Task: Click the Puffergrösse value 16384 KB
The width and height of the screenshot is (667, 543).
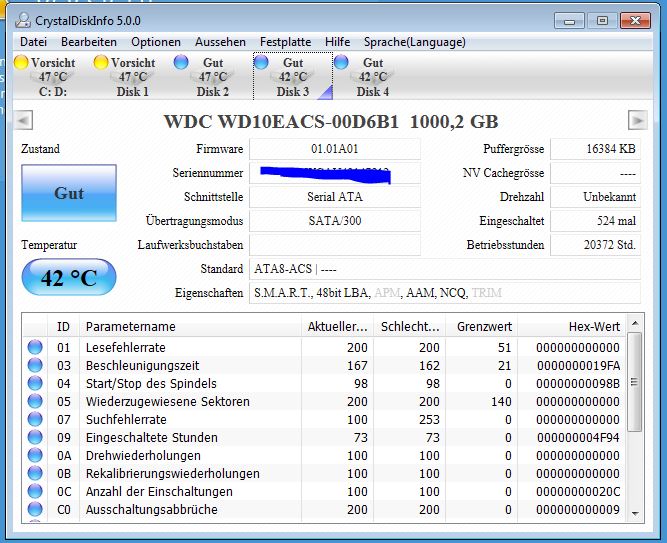Action: pyautogui.click(x=595, y=149)
